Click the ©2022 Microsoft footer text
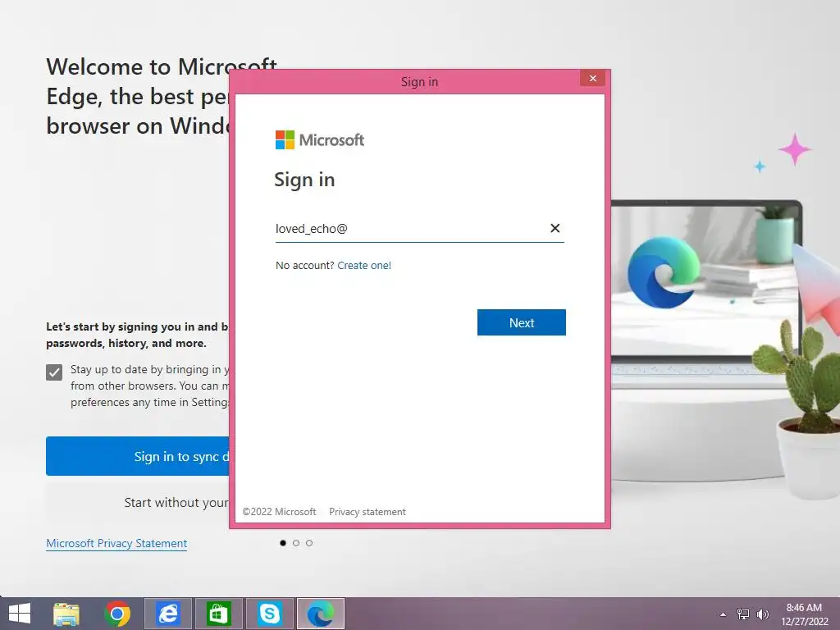Viewport: 840px width, 630px height. tap(279, 512)
